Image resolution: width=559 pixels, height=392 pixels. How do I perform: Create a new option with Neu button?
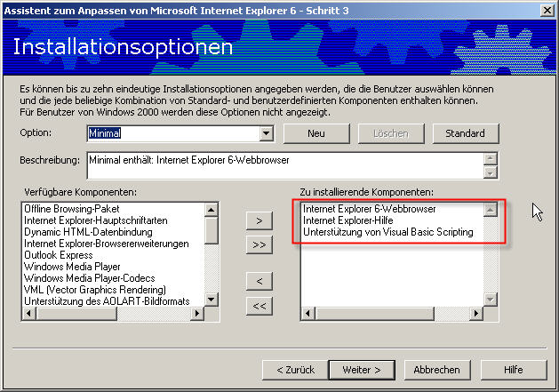316,133
